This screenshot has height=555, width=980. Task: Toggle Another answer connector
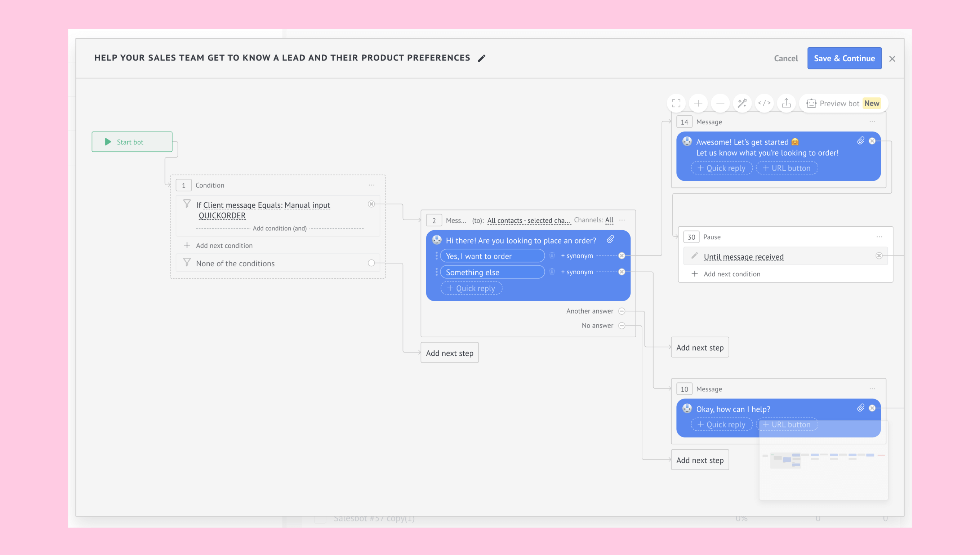click(622, 311)
